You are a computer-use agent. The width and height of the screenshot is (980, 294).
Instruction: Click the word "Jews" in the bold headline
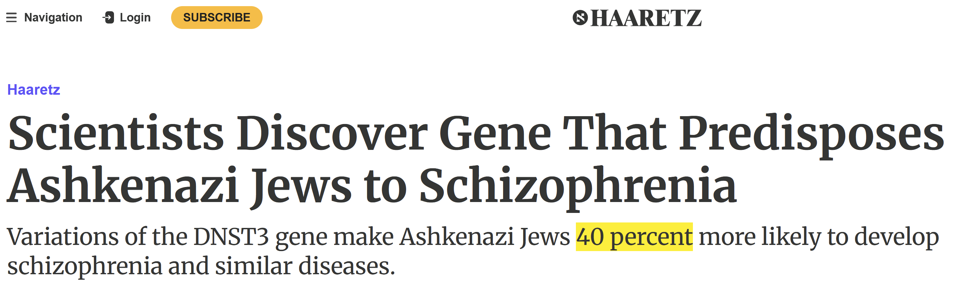tap(301, 187)
